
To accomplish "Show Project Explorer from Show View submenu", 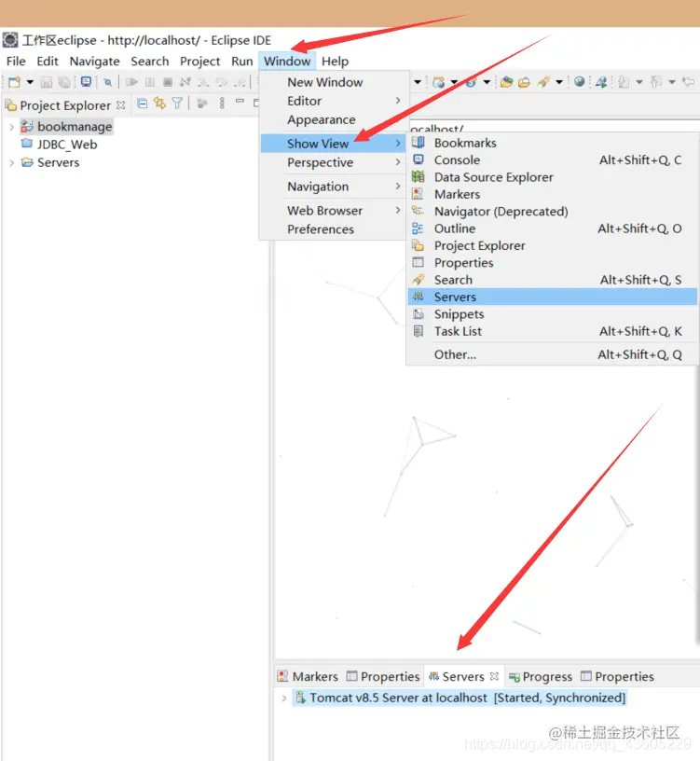I will tap(553, 245).
